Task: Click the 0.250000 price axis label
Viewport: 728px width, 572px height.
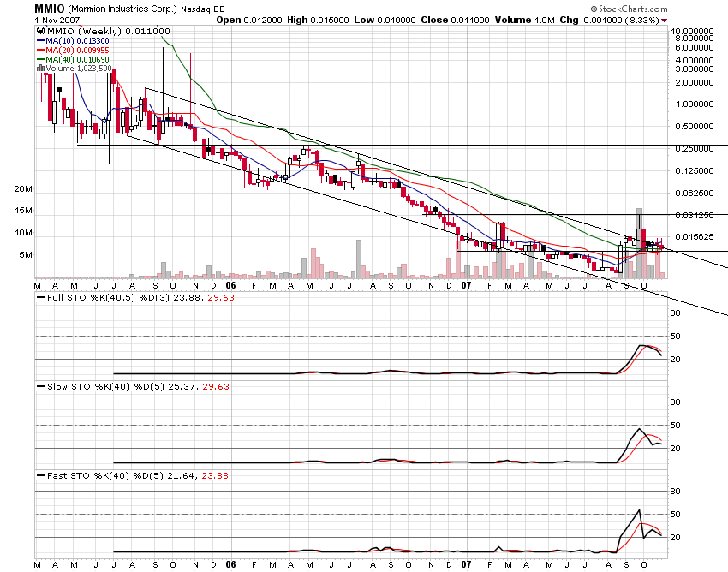Action: 694,149
